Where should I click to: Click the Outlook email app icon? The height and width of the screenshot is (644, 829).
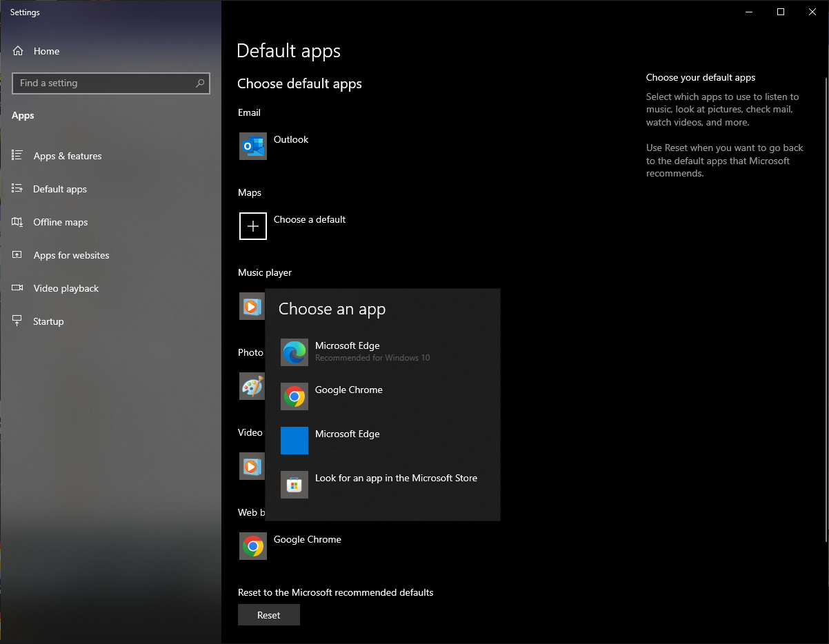point(253,146)
